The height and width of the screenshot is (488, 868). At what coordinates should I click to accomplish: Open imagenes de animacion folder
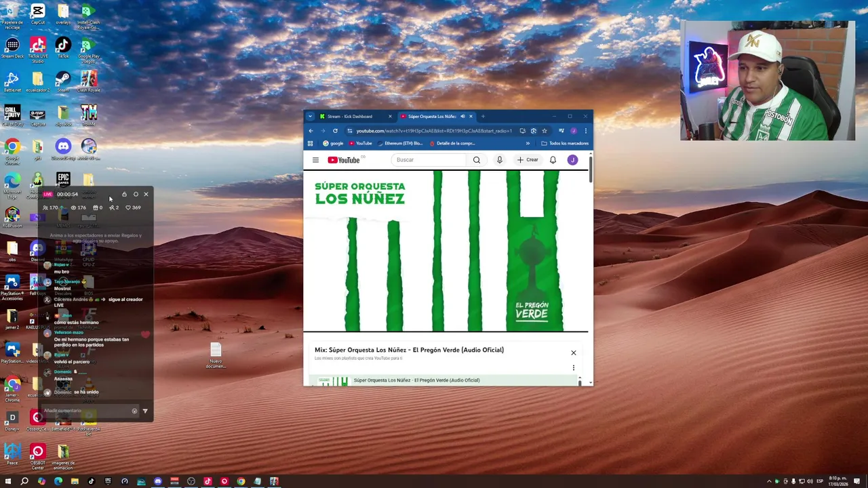(x=63, y=457)
